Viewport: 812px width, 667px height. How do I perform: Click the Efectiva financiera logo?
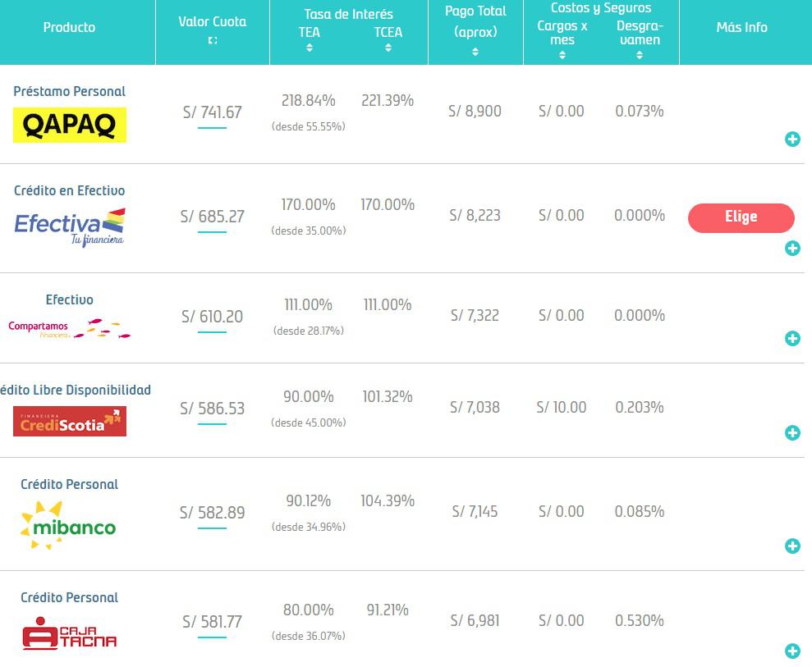[70, 226]
